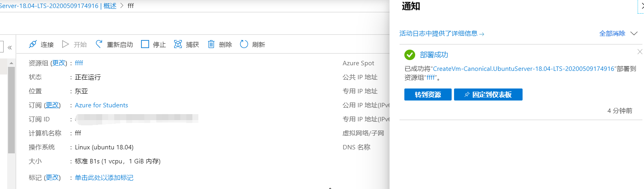
Task: Click the green deployment success checkmark
Action: point(410,55)
